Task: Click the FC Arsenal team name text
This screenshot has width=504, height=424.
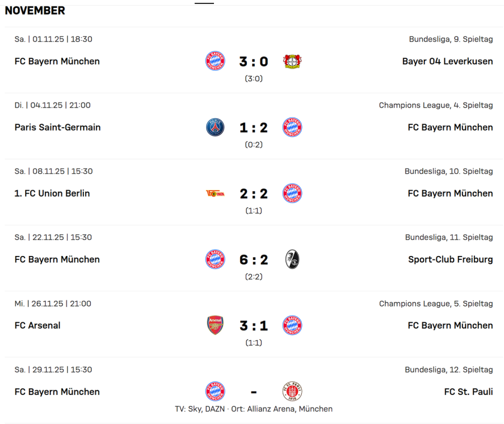Action: tap(38, 325)
